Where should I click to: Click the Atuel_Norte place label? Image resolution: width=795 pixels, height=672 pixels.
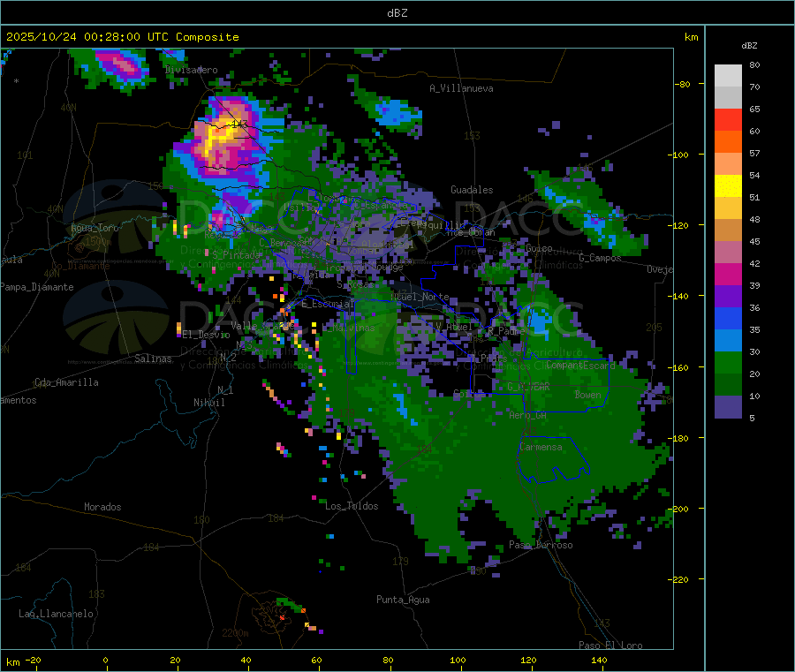pyautogui.click(x=420, y=297)
